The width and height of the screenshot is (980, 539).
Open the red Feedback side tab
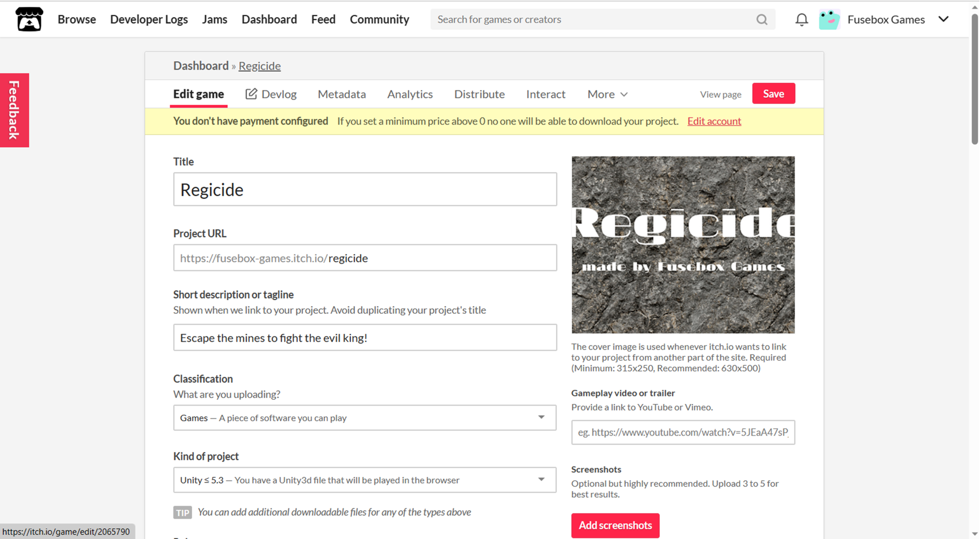point(14,110)
